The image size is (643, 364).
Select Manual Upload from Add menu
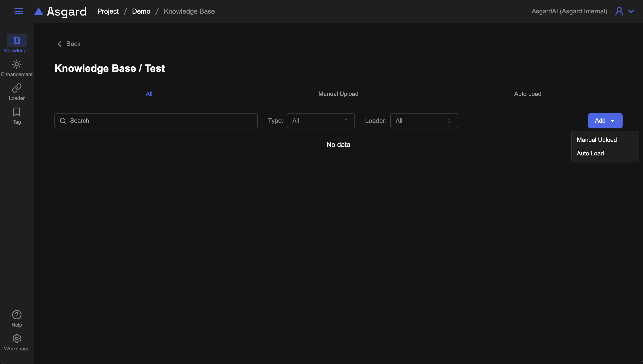coord(596,140)
